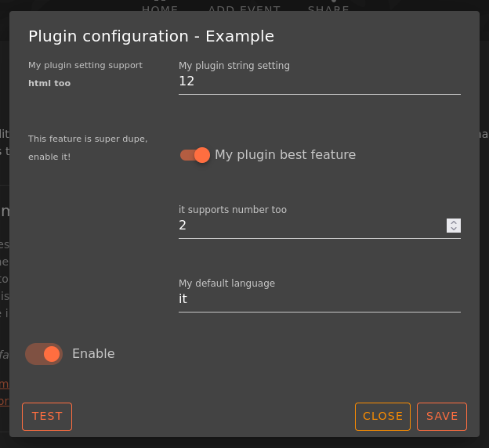This screenshot has width=489, height=448.
Task: Click the bold html too description text
Action: pyautogui.click(x=49, y=83)
